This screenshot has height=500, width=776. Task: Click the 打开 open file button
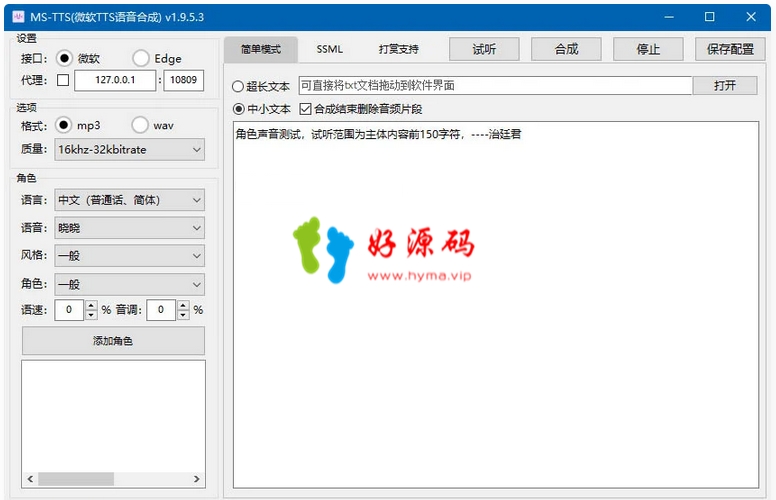(725, 86)
